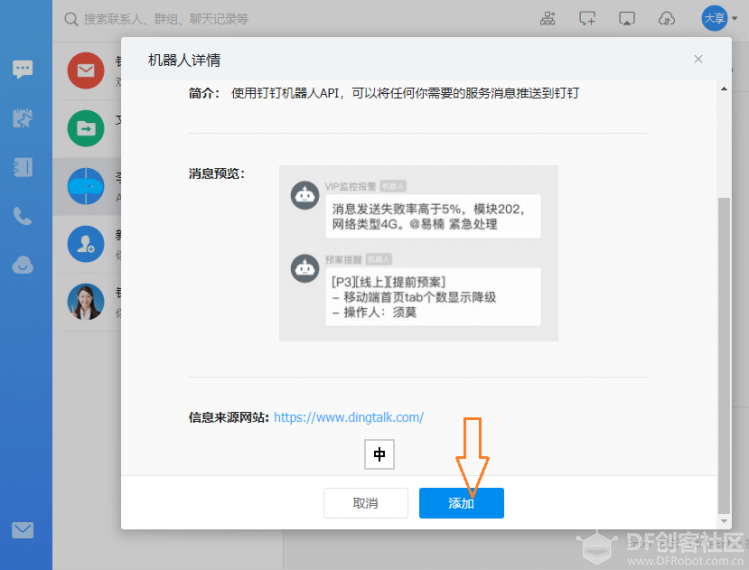Screen dimensions: 749x570
Task: Start new chat with plus icon
Action: coord(587,19)
